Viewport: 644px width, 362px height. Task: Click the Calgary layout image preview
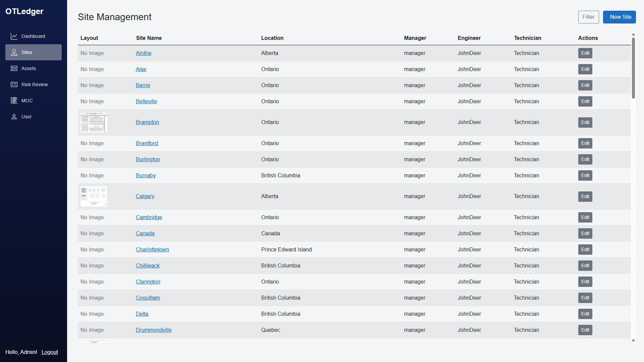[93, 196]
